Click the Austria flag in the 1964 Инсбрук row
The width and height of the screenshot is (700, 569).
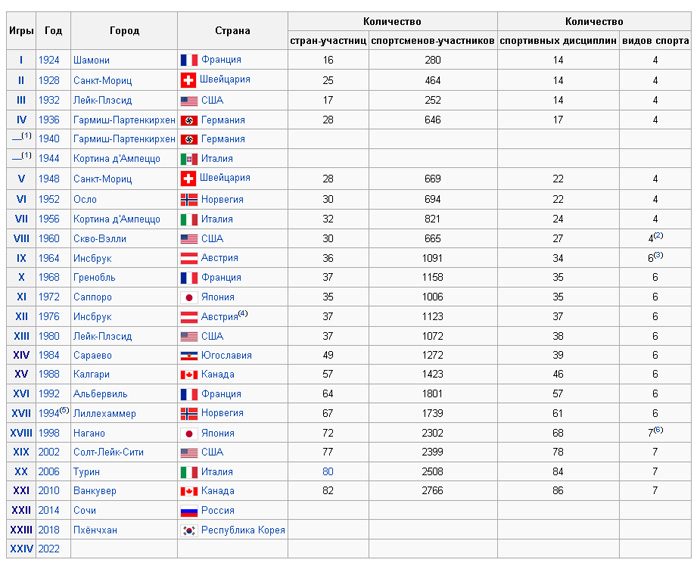(189, 258)
